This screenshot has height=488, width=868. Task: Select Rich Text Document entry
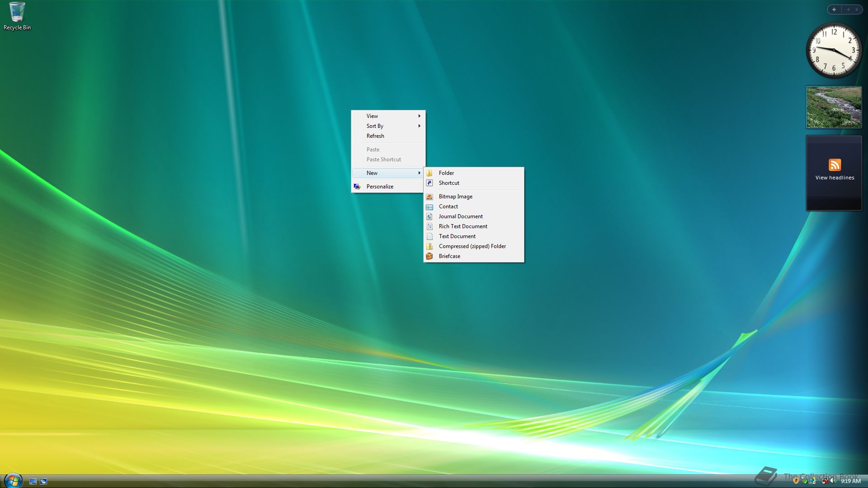click(474, 226)
